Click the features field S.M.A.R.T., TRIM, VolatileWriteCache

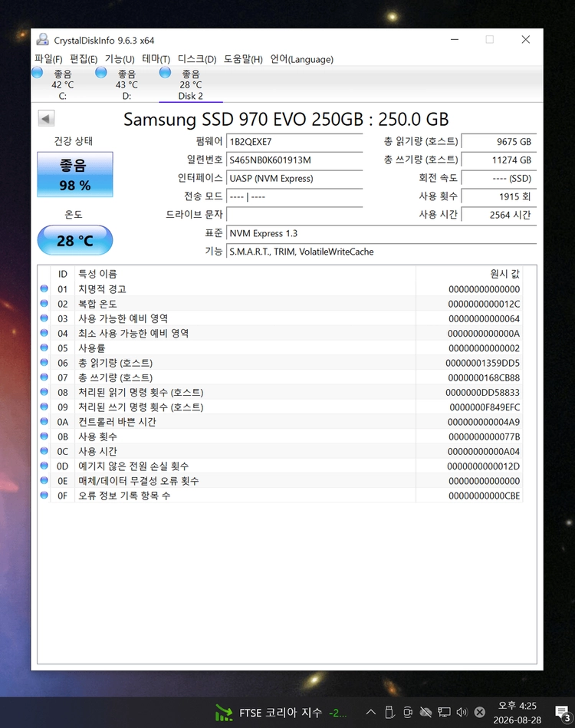point(381,251)
